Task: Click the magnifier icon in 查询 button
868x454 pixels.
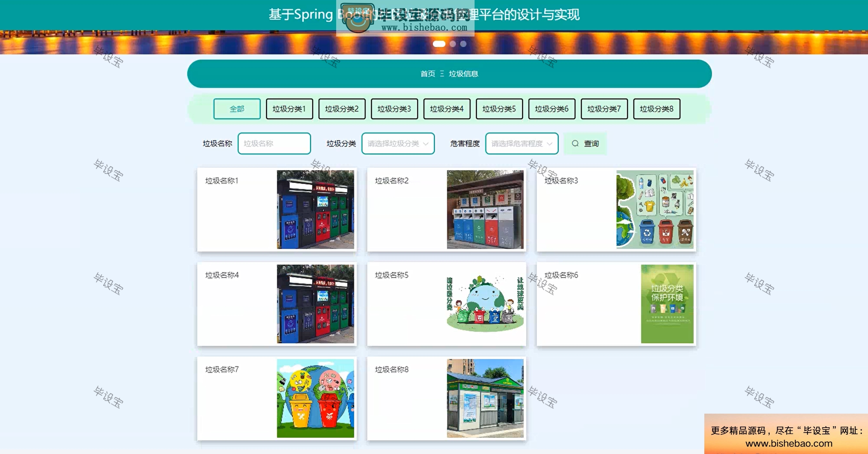Action: point(575,143)
